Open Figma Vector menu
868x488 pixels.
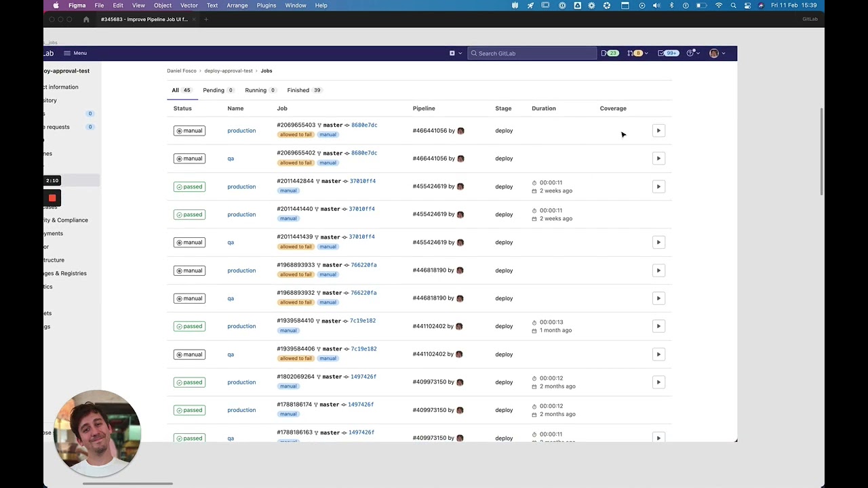pyautogui.click(x=189, y=5)
